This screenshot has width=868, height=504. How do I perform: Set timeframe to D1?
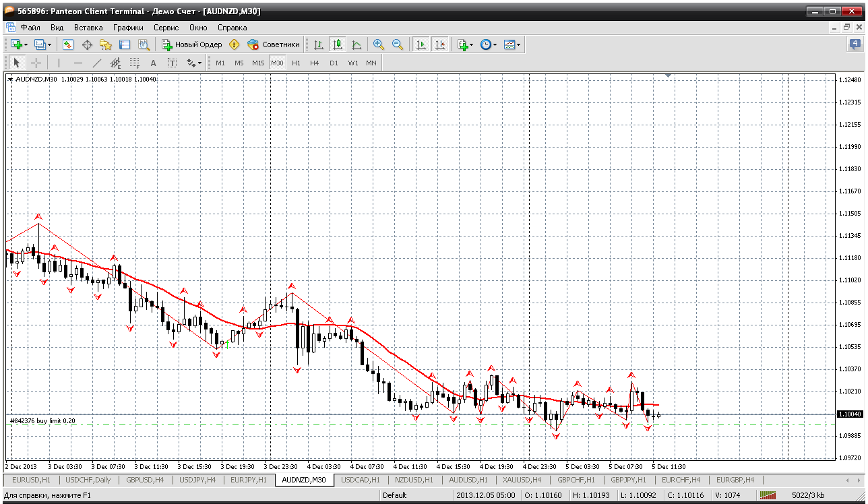tap(334, 63)
